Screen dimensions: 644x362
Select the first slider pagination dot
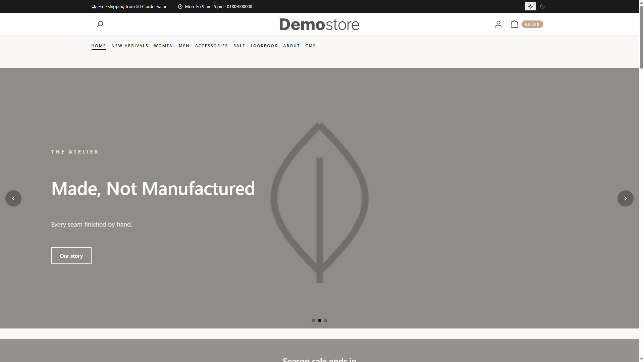[x=314, y=320]
